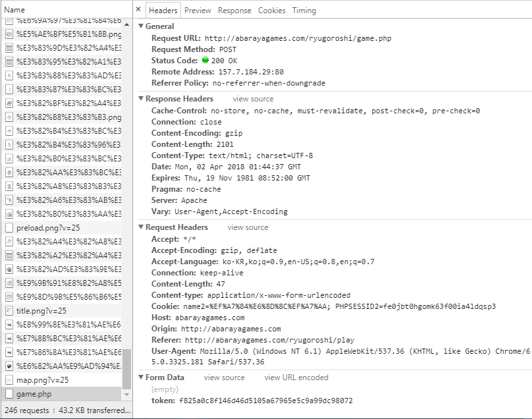
Task: Click the green status code 200 indicator
Action: tap(205, 61)
